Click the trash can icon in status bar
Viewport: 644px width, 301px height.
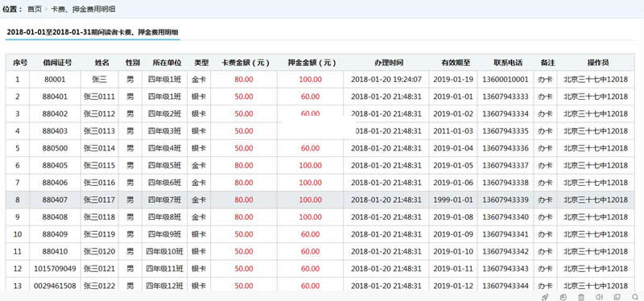pyautogui.click(x=581, y=297)
